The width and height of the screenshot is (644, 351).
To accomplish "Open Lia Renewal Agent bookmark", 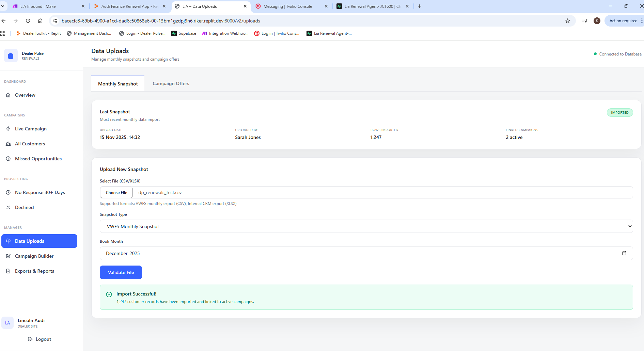I will (x=329, y=33).
